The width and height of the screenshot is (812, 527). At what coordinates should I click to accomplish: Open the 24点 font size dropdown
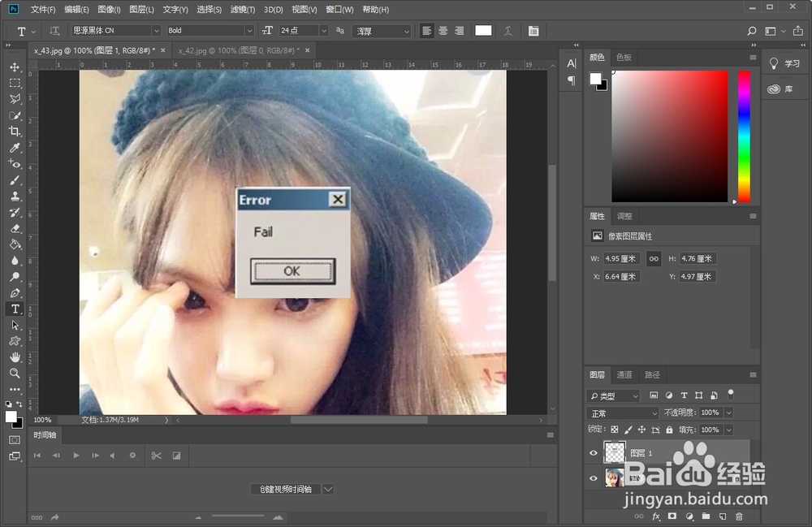[323, 31]
